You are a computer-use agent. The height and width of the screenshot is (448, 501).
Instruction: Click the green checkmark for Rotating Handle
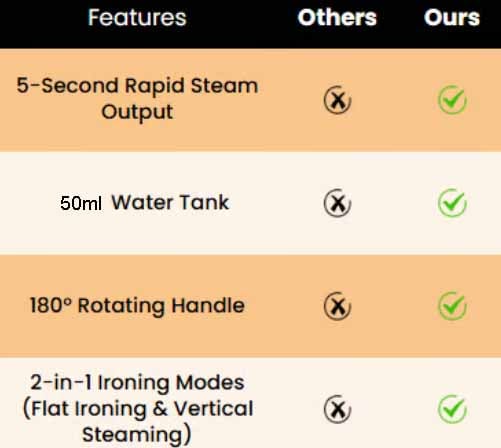point(452,306)
